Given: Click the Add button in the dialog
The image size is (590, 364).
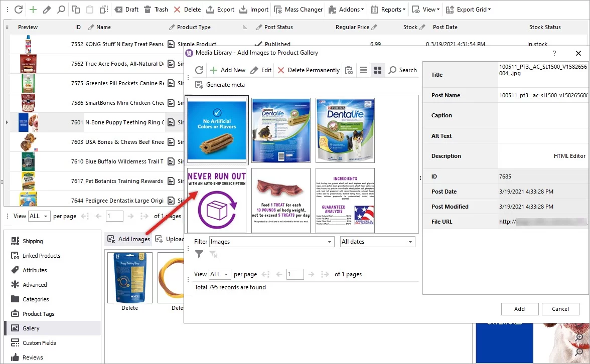Looking at the screenshot, I should [x=519, y=309].
